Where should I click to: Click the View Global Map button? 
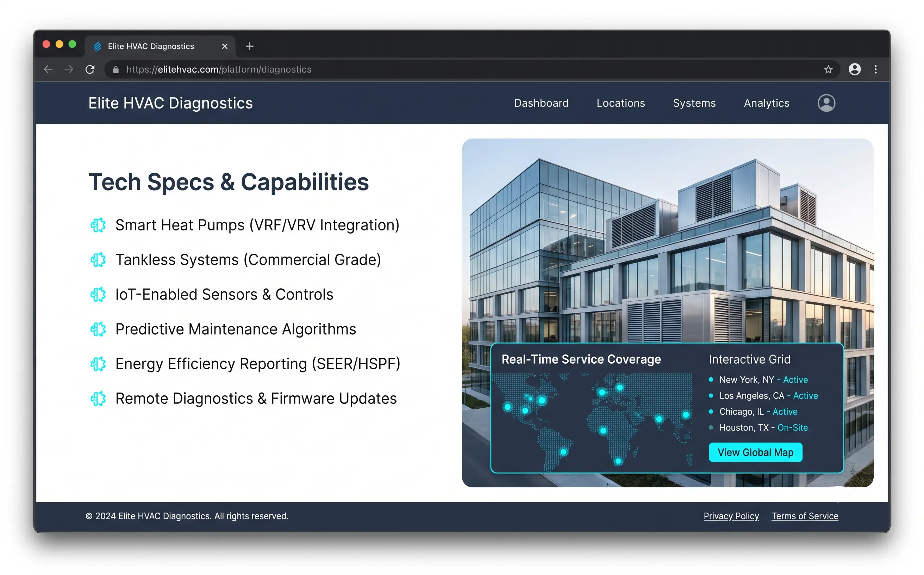[x=755, y=452]
